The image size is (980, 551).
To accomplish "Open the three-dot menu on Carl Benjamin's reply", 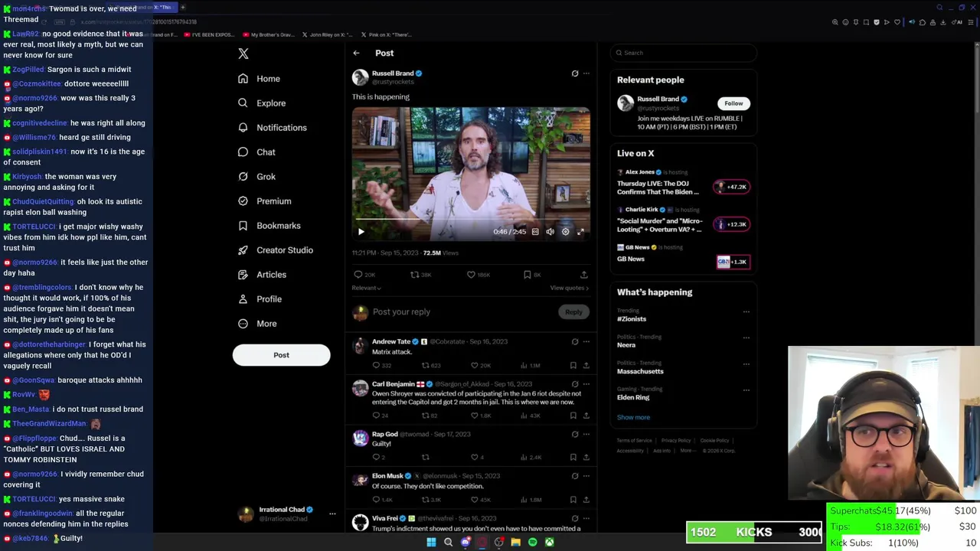I will click(x=586, y=384).
